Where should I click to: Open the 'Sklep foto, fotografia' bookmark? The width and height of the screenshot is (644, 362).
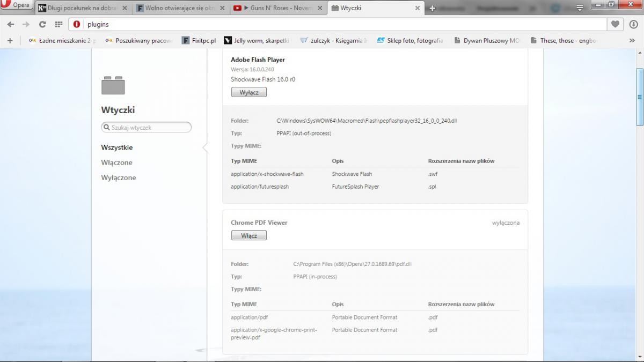click(x=410, y=40)
